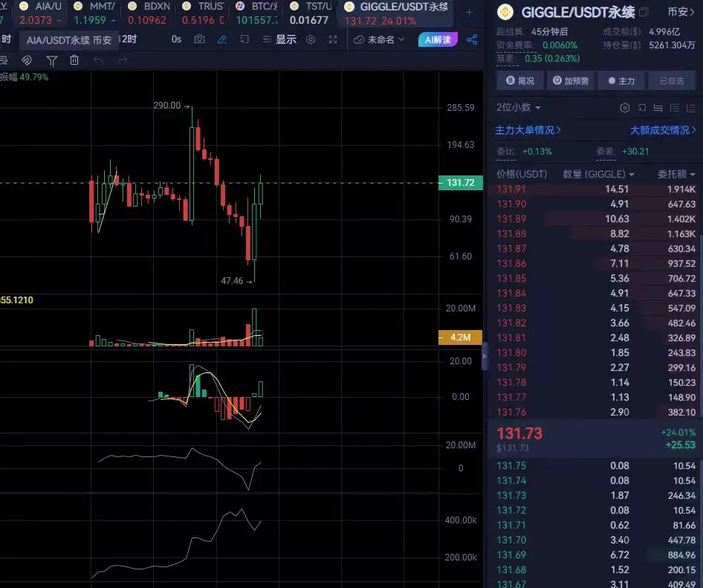Switch to the MMT symbol tab

click(x=94, y=13)
